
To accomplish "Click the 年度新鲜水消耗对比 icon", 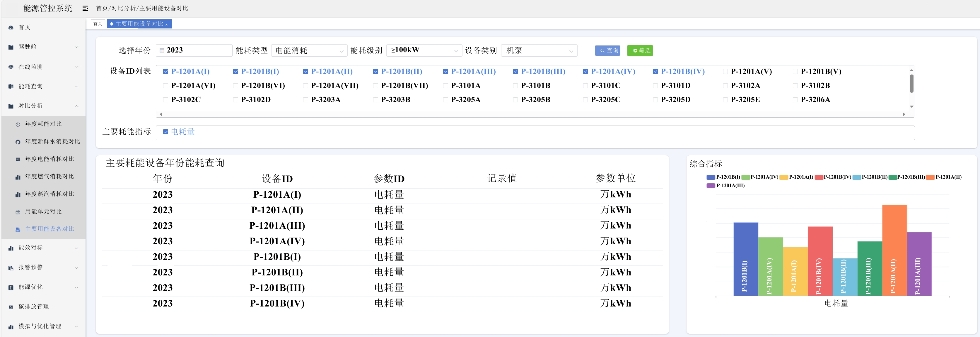I will click(x=18, y=142).
